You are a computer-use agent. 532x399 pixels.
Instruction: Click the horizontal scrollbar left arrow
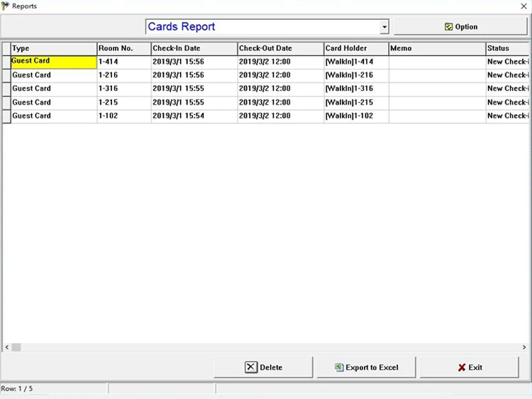pos(7,347)
